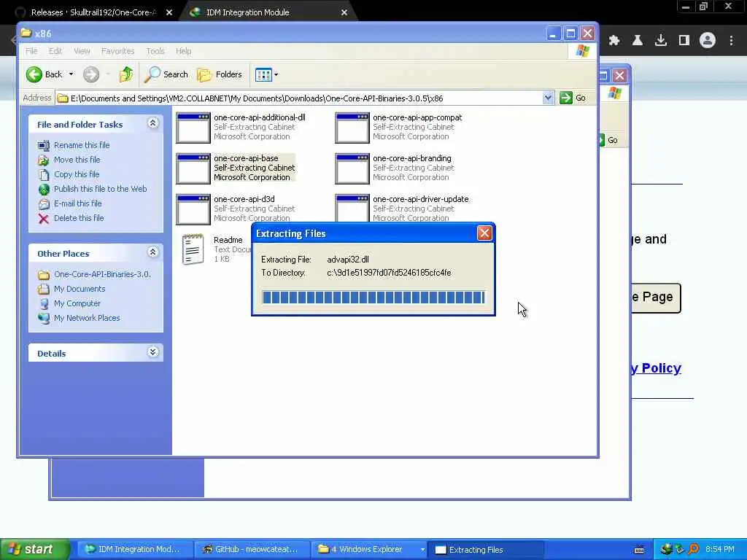Screen dimensions: 747x560
Task: Select one-core-api-driver-update file icon
Action: point(352,209)
